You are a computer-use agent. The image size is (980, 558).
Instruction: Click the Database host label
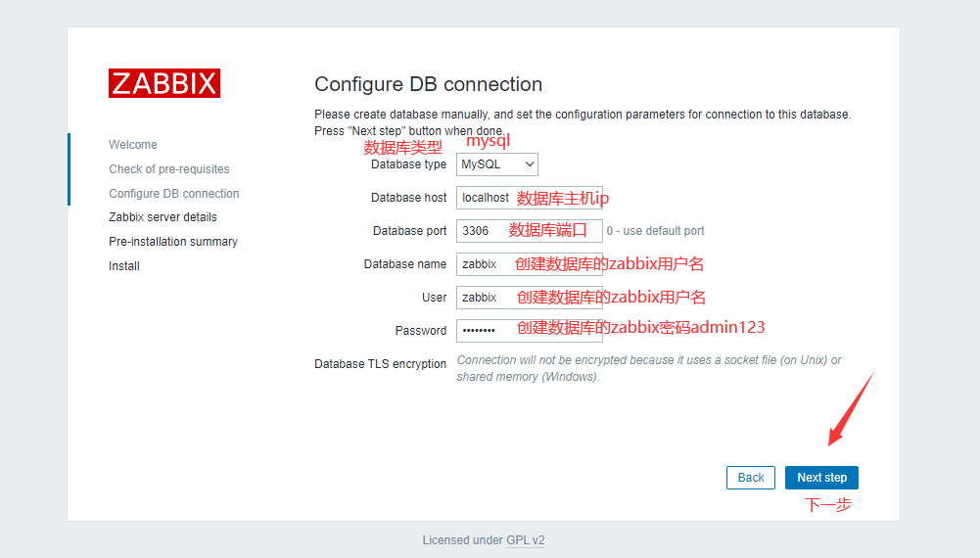[x=409, y=198]
